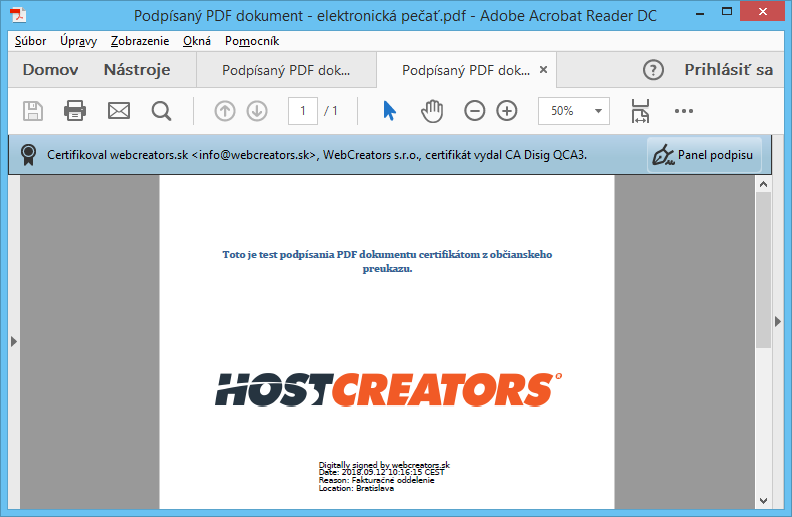Maximize the Acrobat Reader window
The width and height of the screenshot is (792, 517).
pyautogui.click(x=727, y=12)
